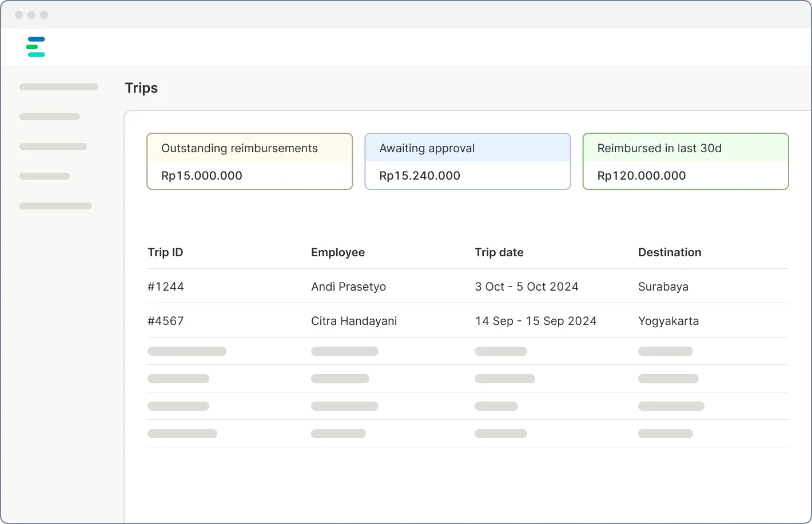Click the 3 Oct - 5 Oct 2024 date
Viewport: 812px width, 524px height.
point(527,287)
